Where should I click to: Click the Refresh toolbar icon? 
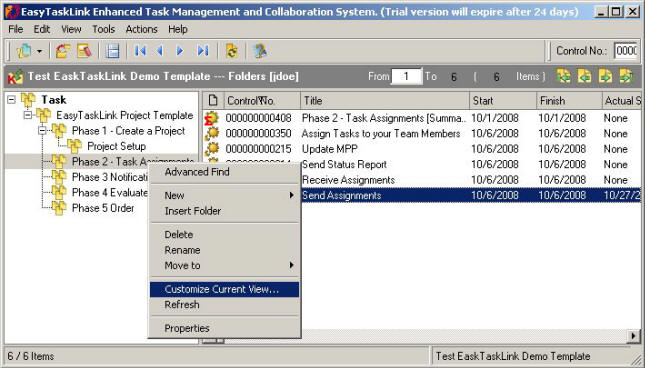click(232, 51)
